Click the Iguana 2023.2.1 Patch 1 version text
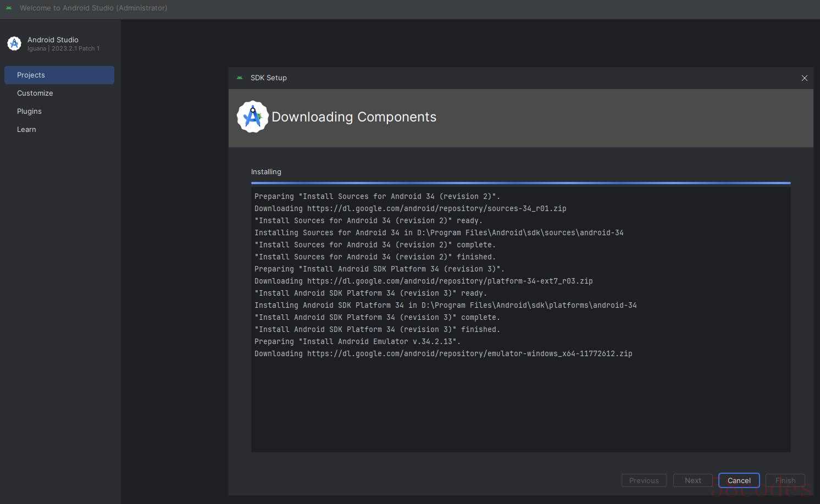The width and height of the screenshot is (820, 504). click(63, 48)
